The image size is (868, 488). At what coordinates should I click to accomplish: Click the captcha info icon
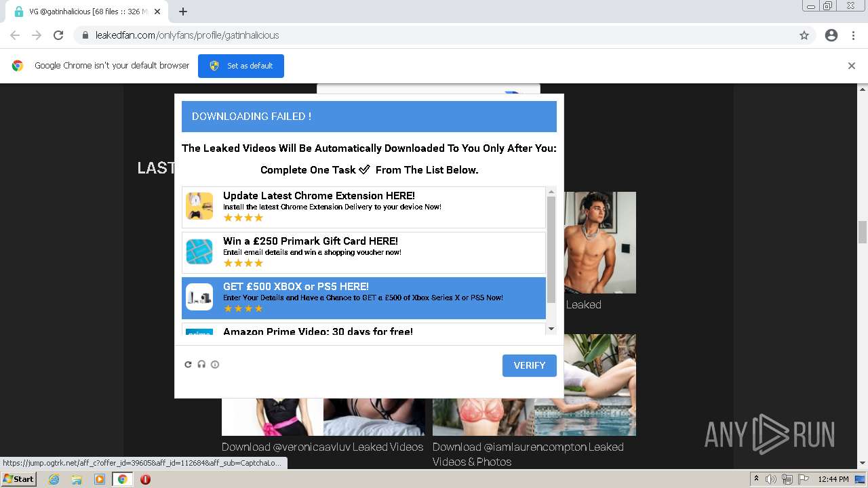click(215, 365)
